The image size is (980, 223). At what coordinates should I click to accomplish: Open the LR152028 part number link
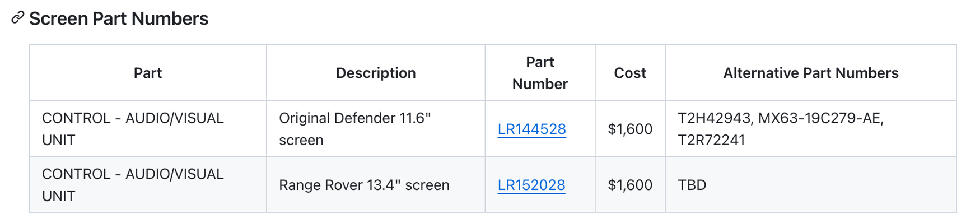point(531,185)
